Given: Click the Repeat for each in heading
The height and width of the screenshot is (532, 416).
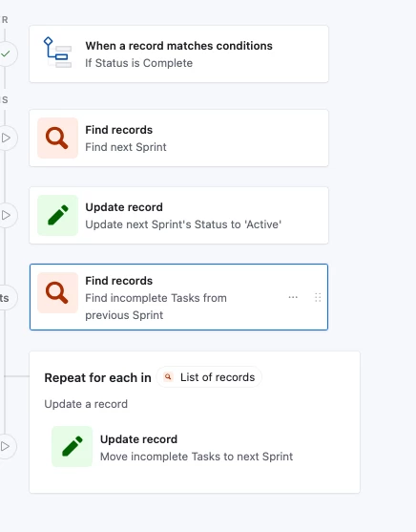Looking at the screenshot, I should point(97,377).
